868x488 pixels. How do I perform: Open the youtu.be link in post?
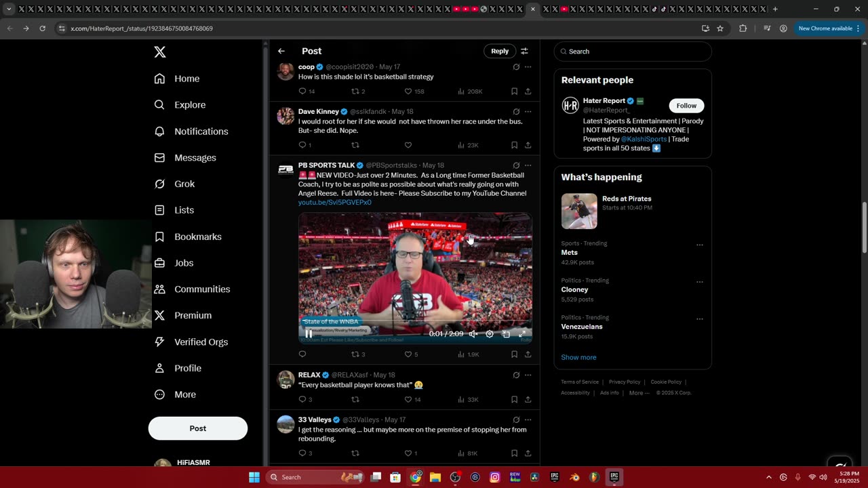click(x=335, y=203)
